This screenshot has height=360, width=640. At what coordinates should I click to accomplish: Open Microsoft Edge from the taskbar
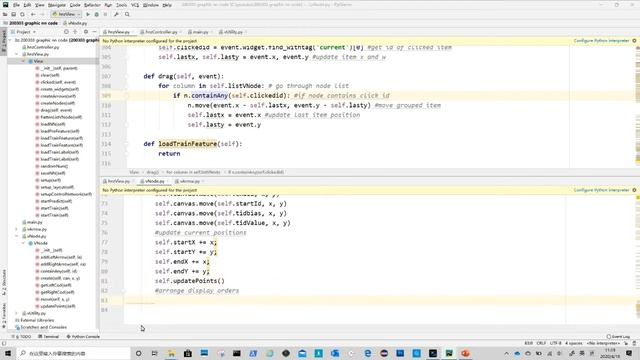point(368,353)
